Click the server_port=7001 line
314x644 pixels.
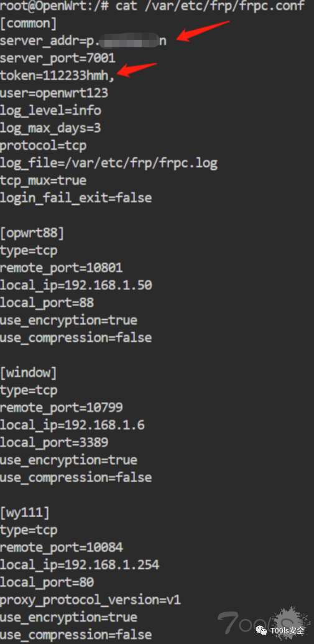point(57,58)
